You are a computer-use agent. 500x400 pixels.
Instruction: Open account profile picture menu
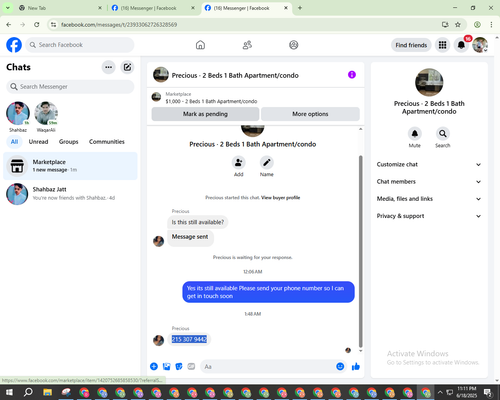480,45
